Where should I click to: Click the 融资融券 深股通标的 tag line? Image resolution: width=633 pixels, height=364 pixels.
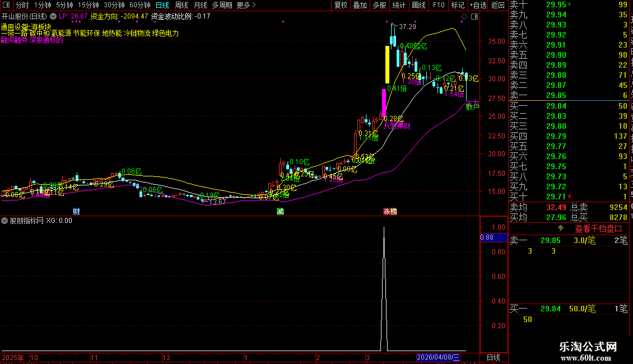32,40
